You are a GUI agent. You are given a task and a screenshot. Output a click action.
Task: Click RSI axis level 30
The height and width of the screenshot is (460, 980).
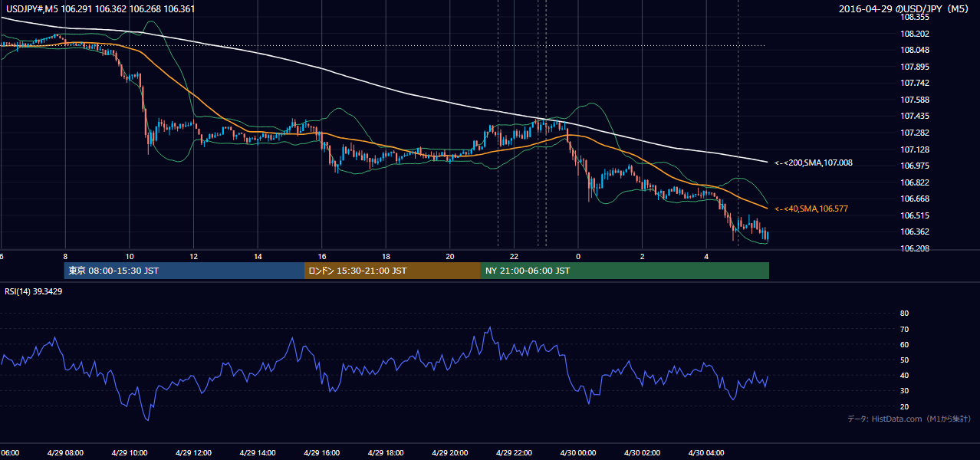pos(904,391)
